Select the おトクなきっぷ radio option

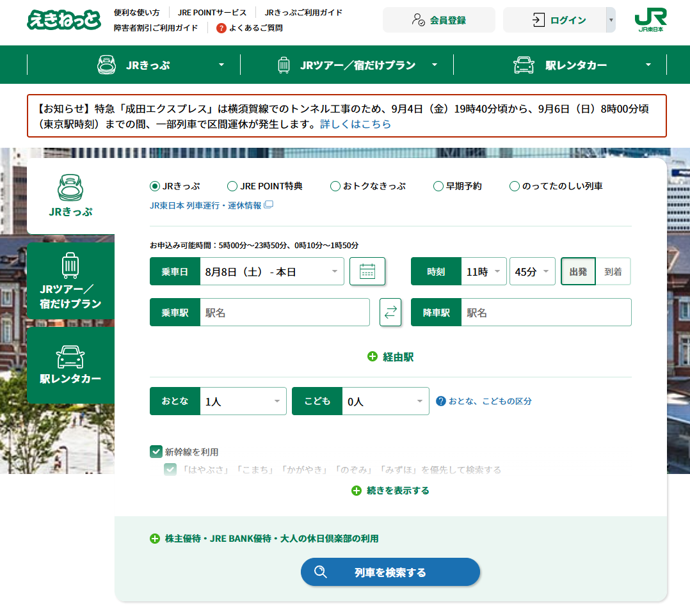pos(335,186)
